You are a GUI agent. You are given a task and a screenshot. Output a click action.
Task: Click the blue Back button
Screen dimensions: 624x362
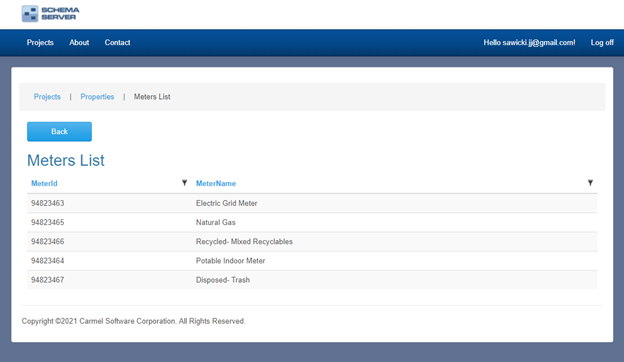[59, 132]
